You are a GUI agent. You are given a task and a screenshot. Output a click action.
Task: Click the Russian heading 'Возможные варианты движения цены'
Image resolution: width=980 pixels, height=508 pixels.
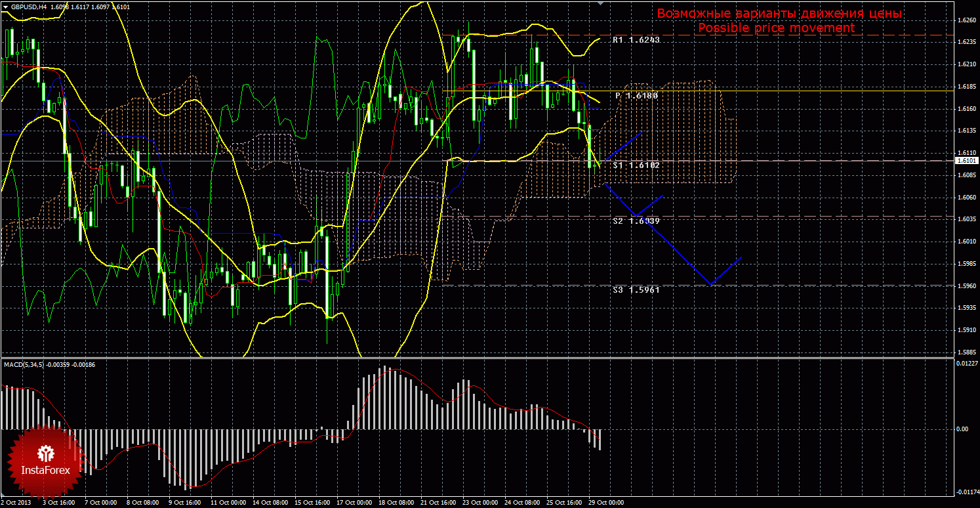pos(779,14)
